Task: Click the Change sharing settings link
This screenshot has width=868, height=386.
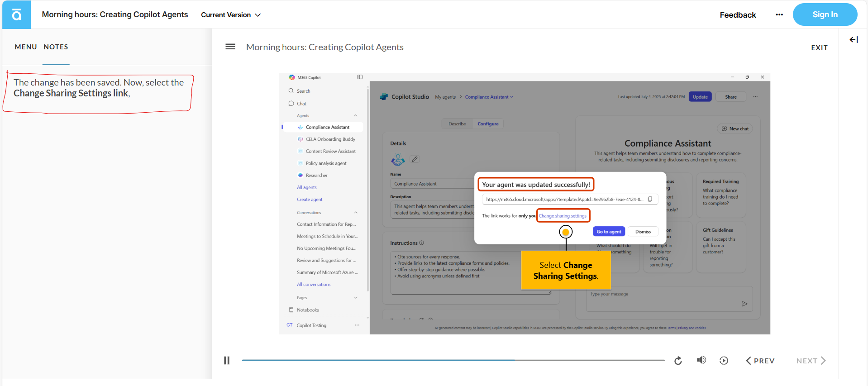Action: tap(563, 216)
